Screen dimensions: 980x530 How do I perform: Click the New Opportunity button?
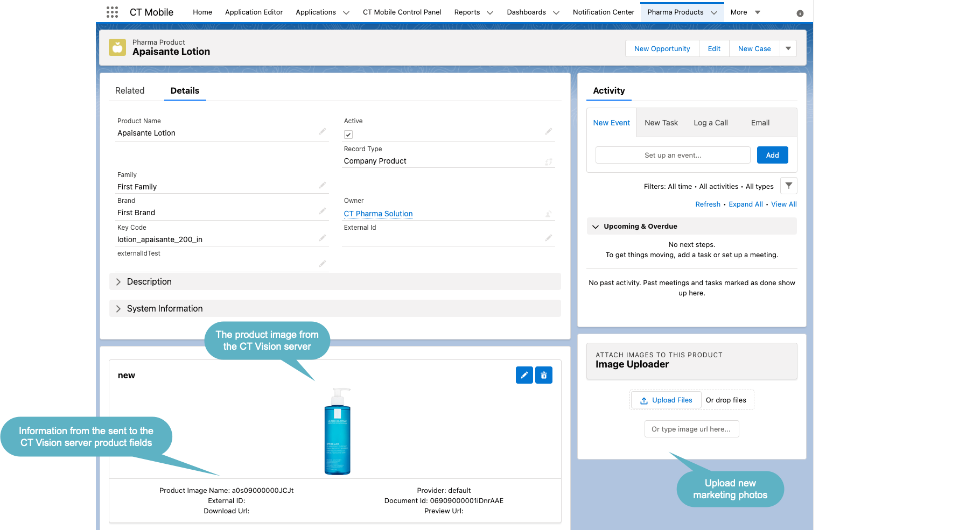[662, 48]
